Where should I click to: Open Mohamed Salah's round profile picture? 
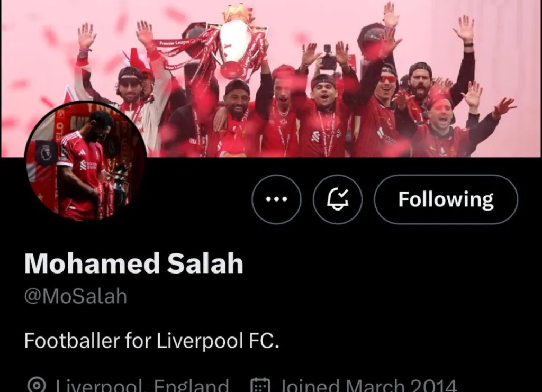point(86,162)
